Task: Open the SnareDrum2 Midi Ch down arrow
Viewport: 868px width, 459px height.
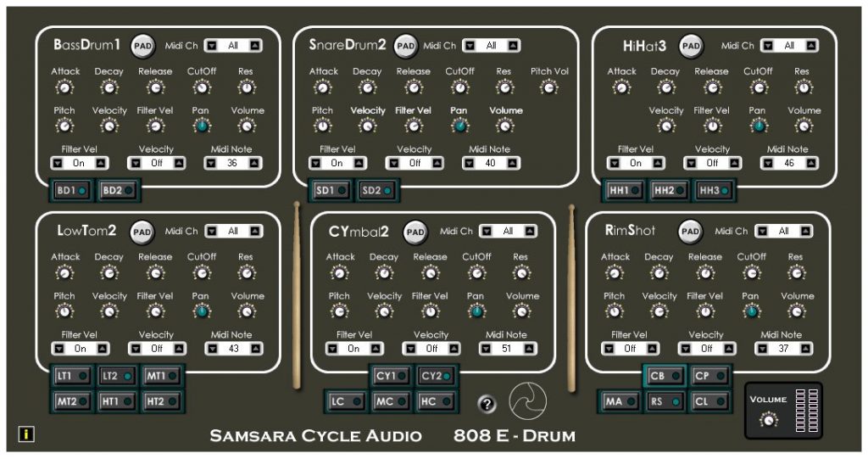Action: click(x=470, y=46)
